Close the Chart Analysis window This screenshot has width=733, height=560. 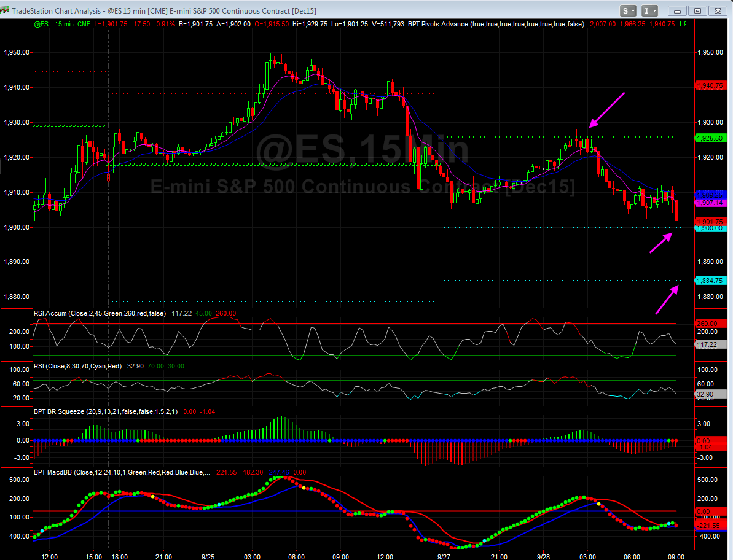pos(718,10)
